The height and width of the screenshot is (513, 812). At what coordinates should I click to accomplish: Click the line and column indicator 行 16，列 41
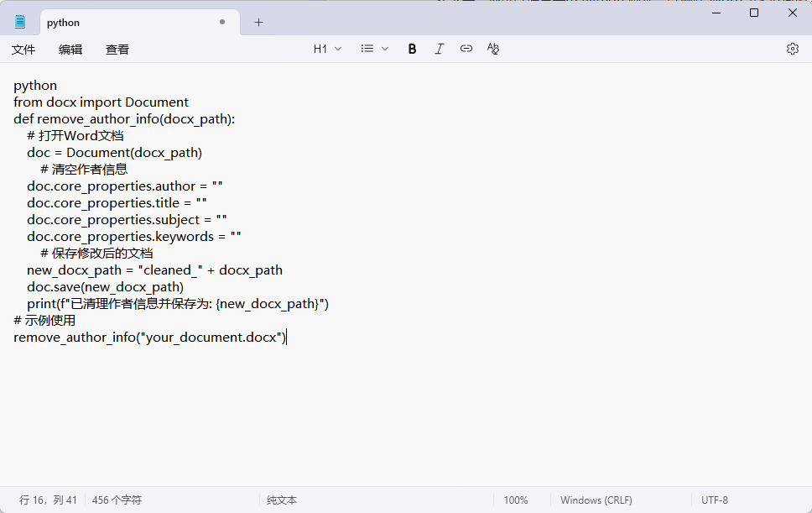click(x=48, y=500)
